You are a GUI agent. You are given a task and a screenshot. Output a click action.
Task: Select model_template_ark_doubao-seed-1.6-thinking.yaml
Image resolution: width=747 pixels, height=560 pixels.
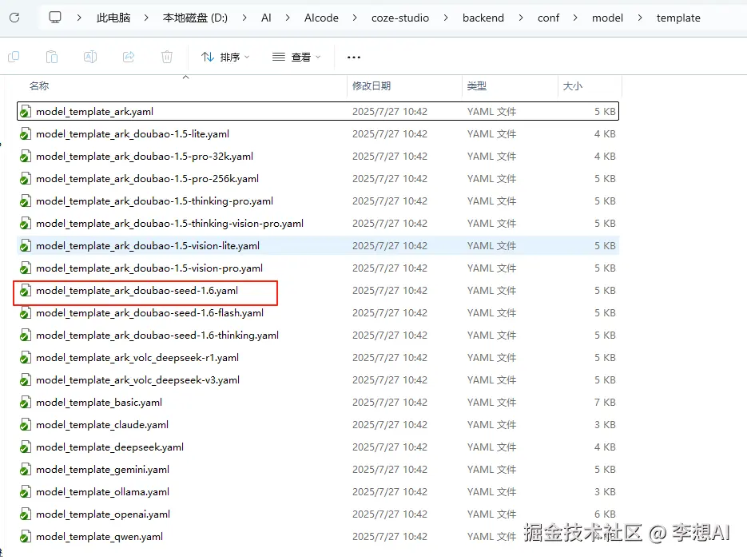pos(318,336)
